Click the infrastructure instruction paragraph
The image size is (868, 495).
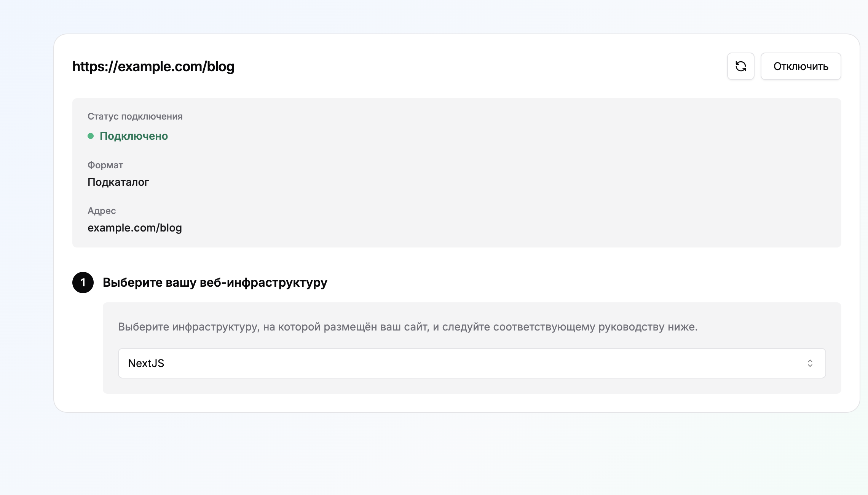pyautogui.click(x=408, y=327)
